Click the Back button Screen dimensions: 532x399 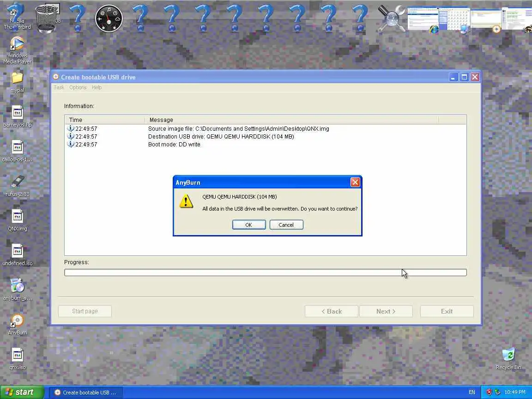click(x=331, y=311)
